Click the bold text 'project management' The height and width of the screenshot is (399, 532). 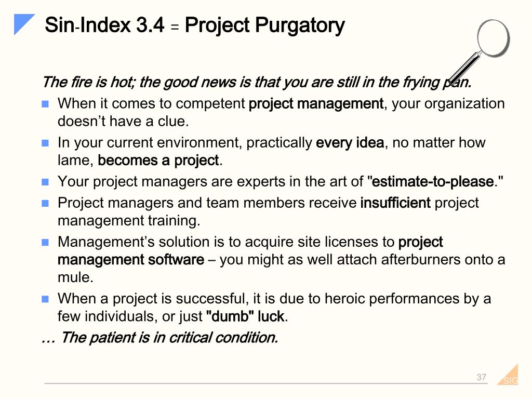pos(316,104)
